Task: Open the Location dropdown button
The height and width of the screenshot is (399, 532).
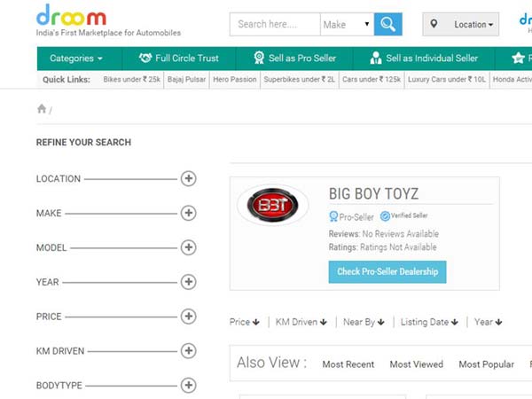Action: 460,24
